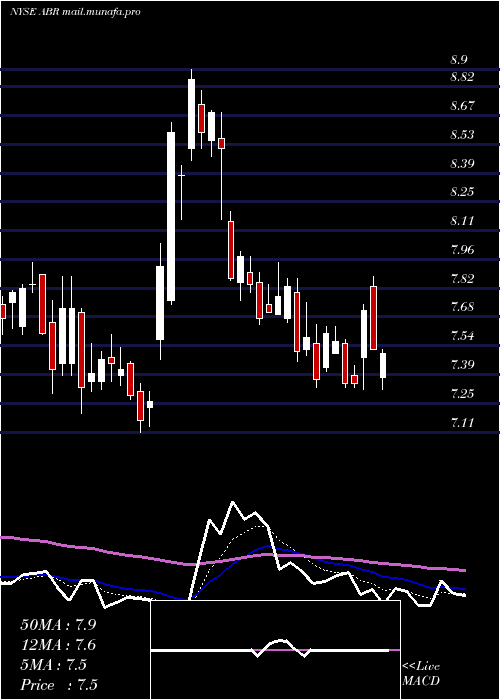
Task: Click the 12MA : 7.6 readout
Action: pos(58,645)
